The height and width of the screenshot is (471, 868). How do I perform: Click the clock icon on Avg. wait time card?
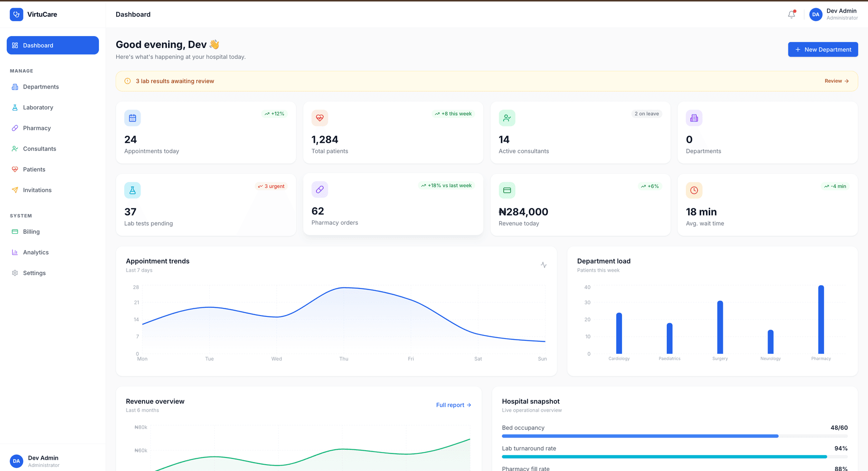pos(694,190)
